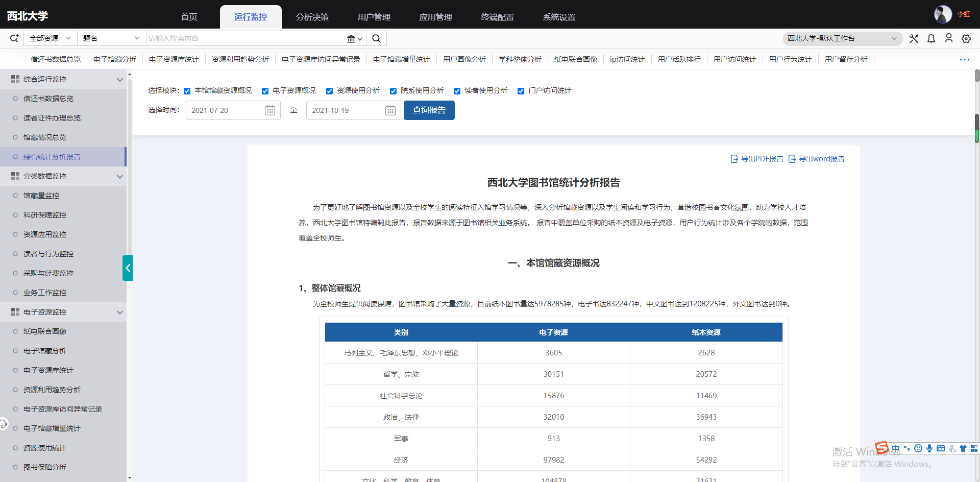Image resolution: width=980 pixels, height=482 pixels.
Task: Switch to the 分析决策 tab
Action: [312, 17]
